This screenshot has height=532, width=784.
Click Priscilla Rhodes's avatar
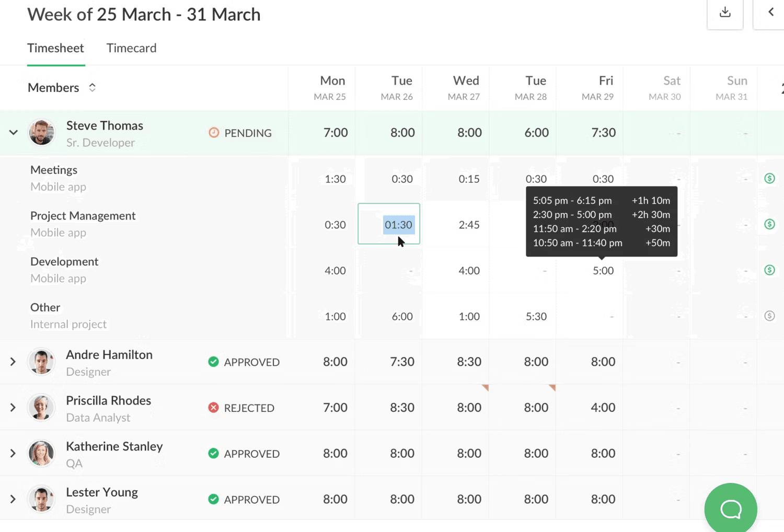point(41,408)
